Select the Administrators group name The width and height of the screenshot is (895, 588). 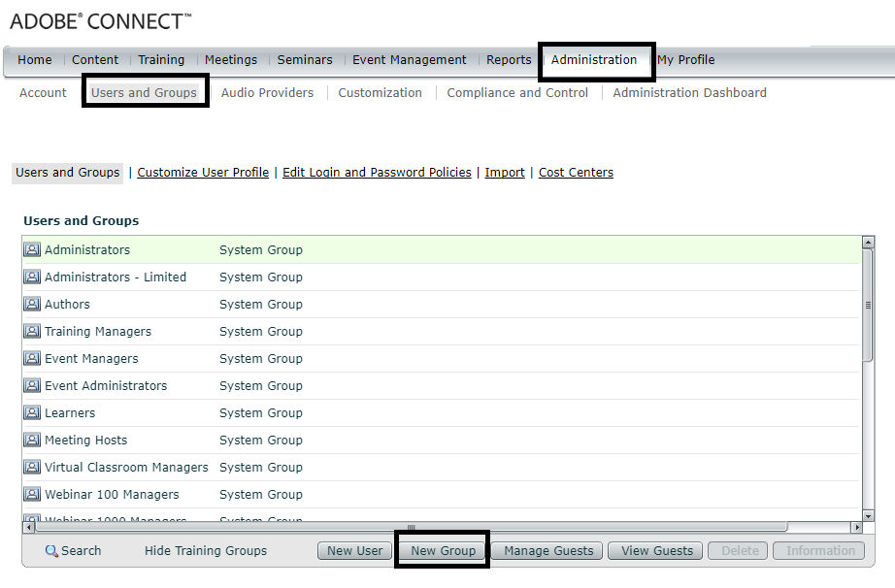[x=87, y=249]
